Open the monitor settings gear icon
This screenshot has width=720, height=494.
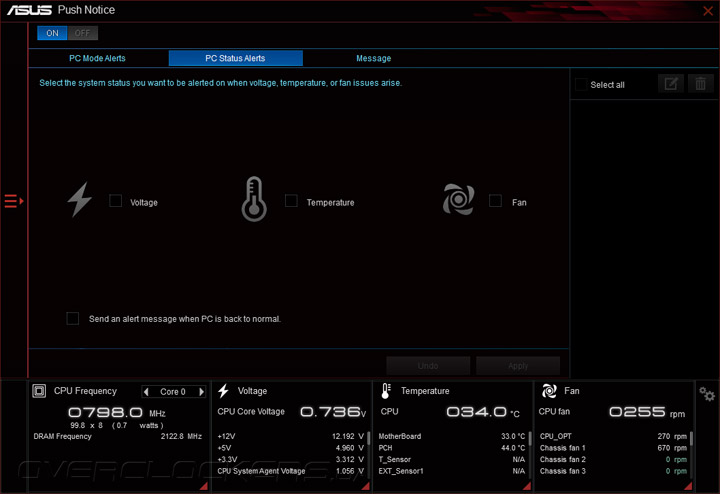coord(707,394)
